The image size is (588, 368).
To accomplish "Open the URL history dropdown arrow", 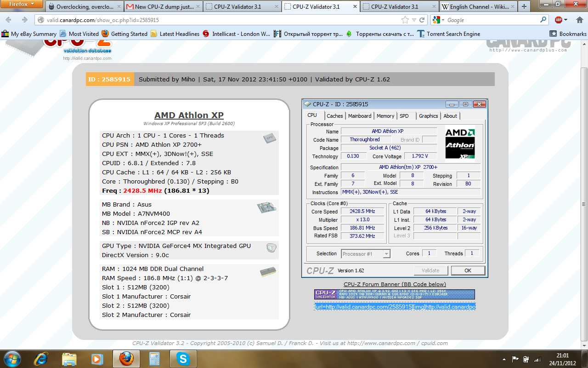I will [414, 20].
